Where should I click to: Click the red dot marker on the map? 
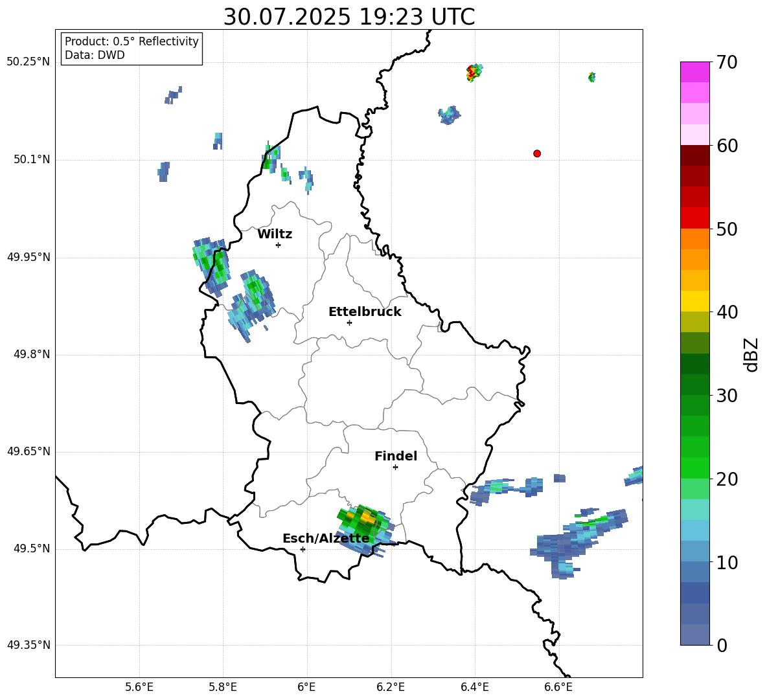pos(537,153)
